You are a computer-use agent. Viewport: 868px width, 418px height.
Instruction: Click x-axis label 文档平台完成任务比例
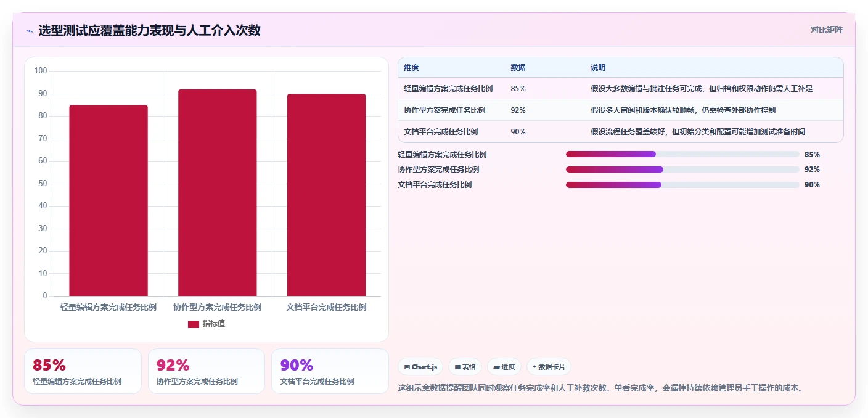click(326, 307)
